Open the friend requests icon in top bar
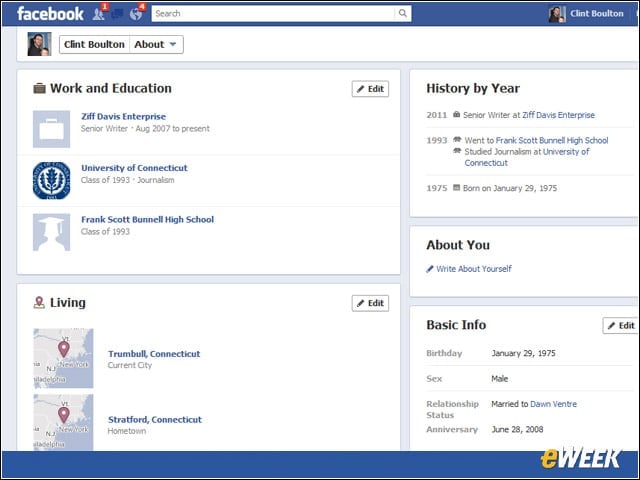Viewport: 640px width, 480px height. [98, 14]
